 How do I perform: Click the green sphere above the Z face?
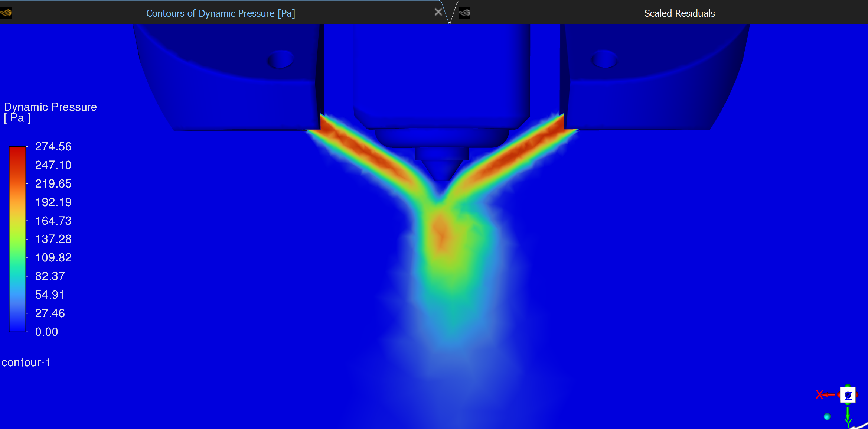[x=848, y=386]
